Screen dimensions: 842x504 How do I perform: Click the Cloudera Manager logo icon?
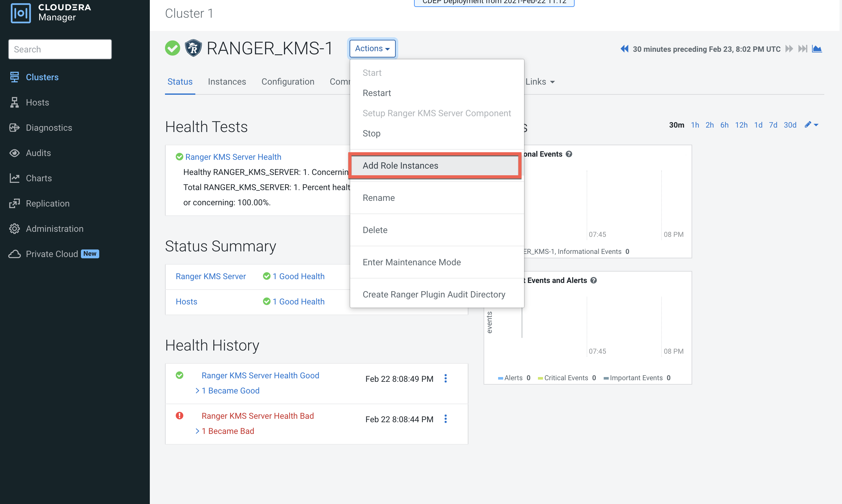point(21,13)
